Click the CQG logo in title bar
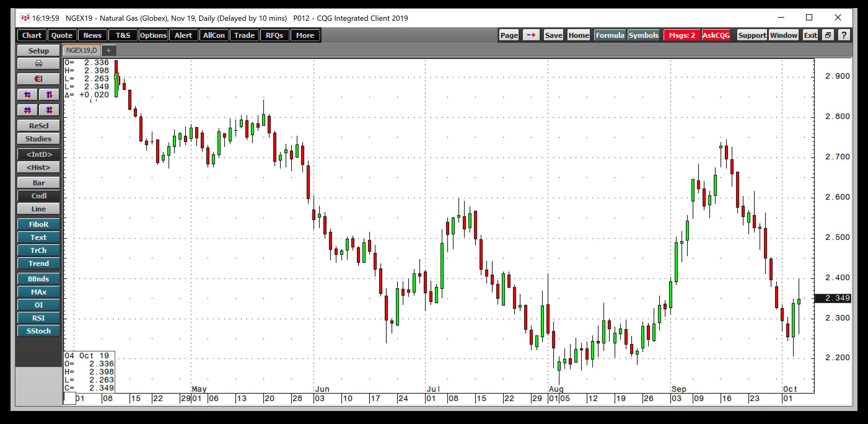 tap(25, 18)
